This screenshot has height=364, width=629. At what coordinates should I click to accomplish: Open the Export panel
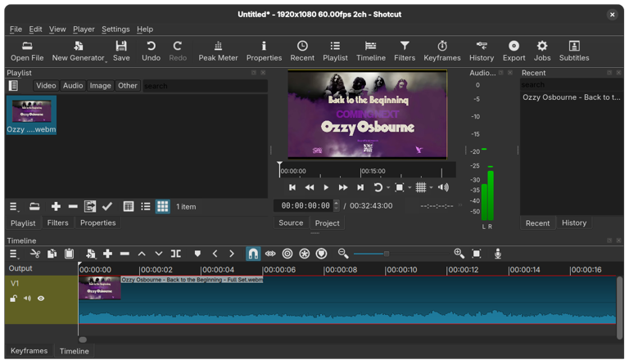point(514,51)
